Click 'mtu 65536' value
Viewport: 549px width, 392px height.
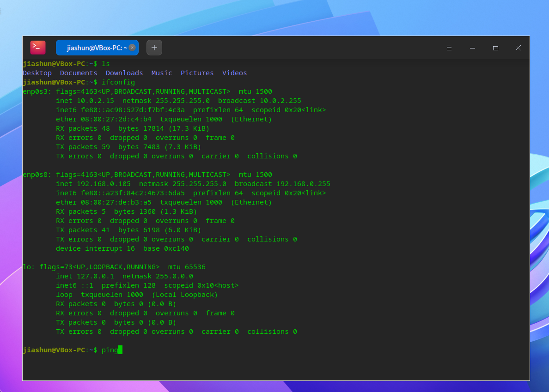[x=187, y=267]
